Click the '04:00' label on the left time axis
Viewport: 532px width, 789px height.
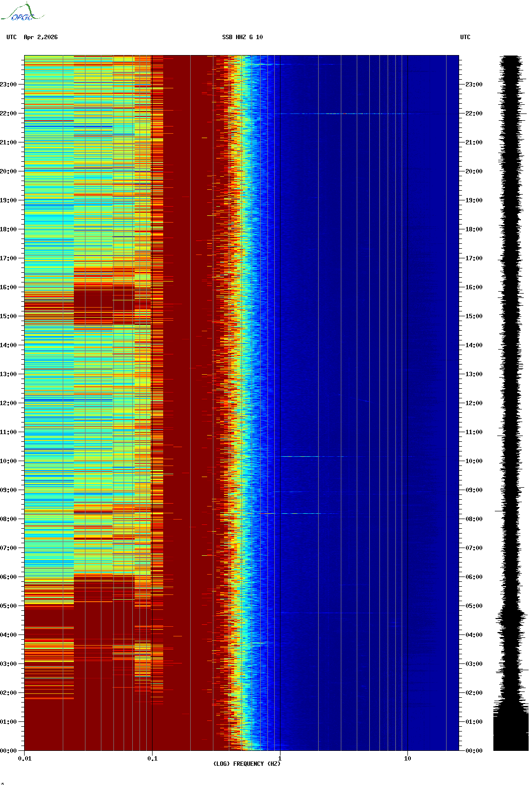(x=9, y=635)
